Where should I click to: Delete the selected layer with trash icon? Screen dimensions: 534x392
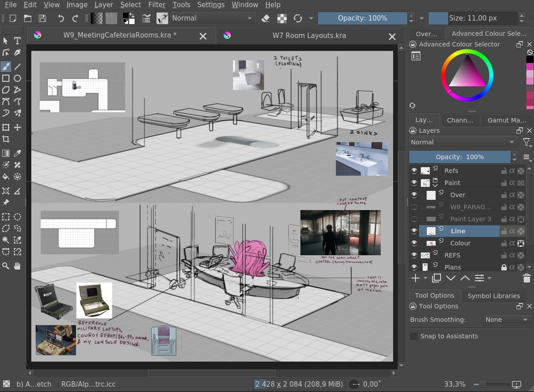coord(526,278)
